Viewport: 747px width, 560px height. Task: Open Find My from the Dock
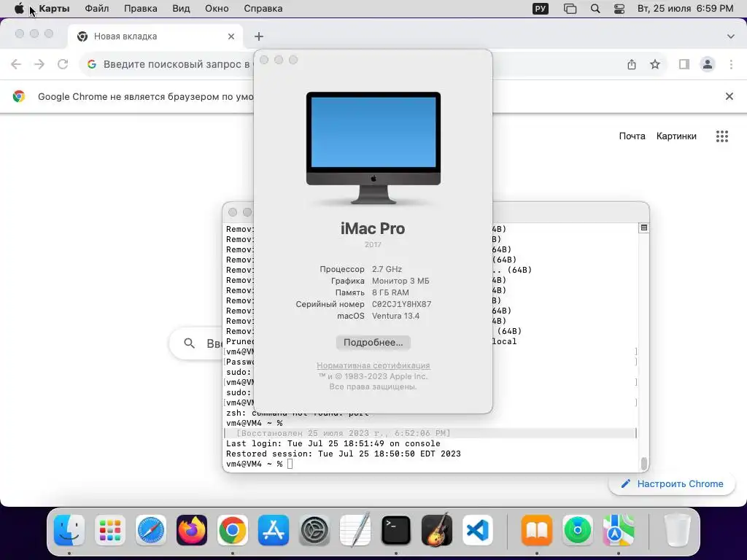click(578, 530)
